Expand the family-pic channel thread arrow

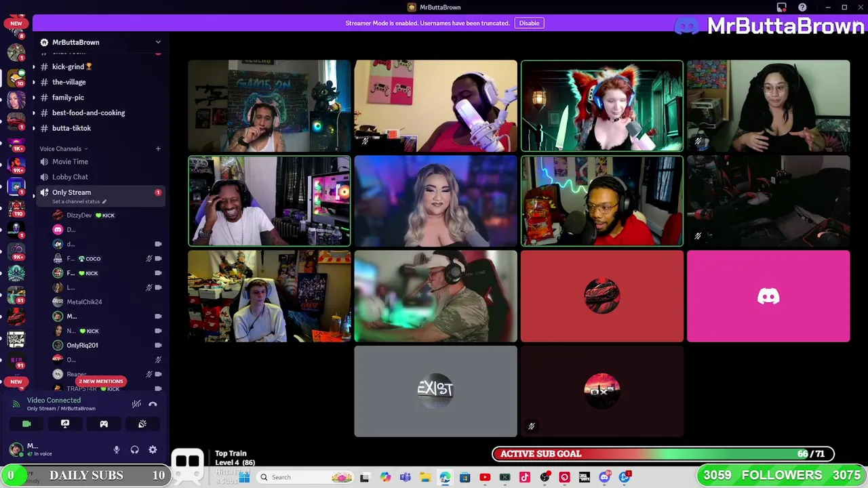pyautogui.click(x=34, y=98)
